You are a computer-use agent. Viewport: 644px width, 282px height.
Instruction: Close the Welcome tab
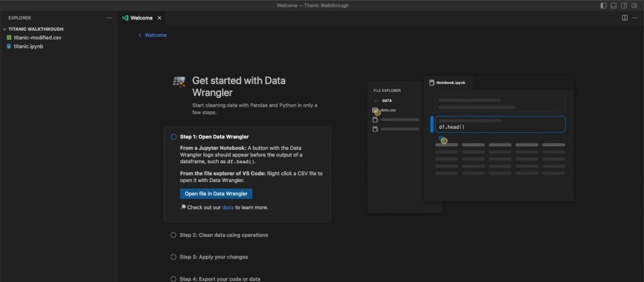pyautogui.click(x=160, y=17)
